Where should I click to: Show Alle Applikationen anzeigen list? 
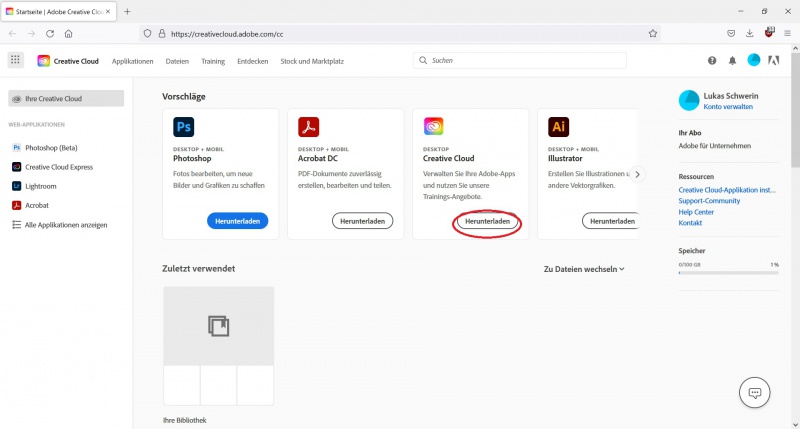(x=60, y=225)
